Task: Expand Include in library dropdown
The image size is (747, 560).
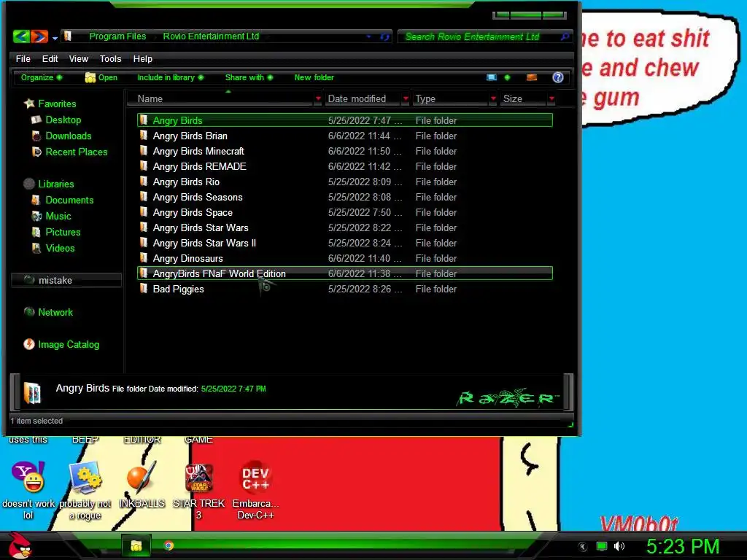Action: click(x=170, y=77)
